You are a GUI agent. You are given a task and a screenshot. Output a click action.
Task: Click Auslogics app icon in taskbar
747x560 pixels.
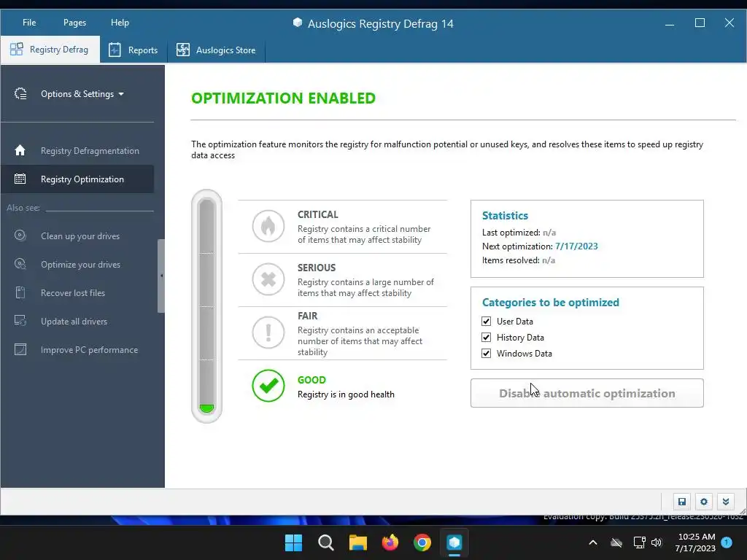[454, 542]
